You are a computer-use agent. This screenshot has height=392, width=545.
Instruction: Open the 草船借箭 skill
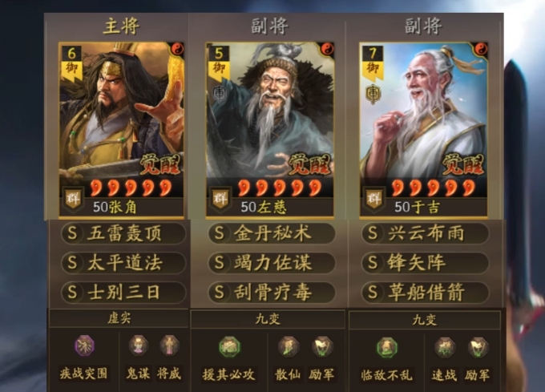(425, 293)
